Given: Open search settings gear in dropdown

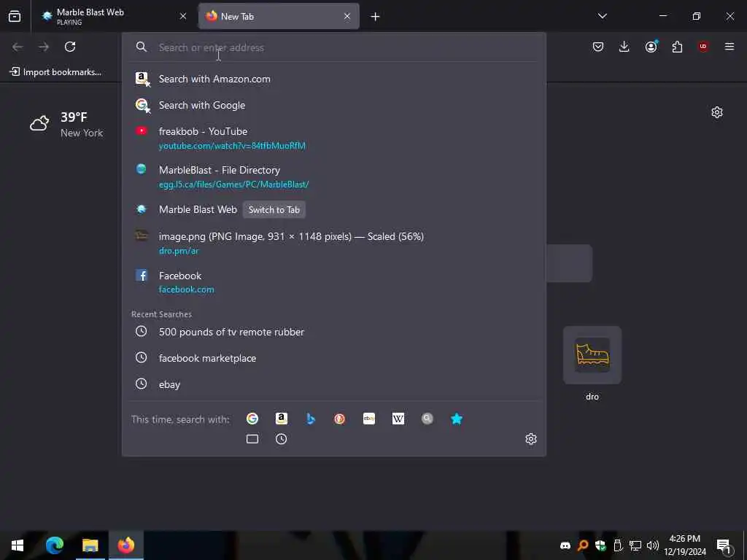Looking at the screenshot, I should point(531,439).
